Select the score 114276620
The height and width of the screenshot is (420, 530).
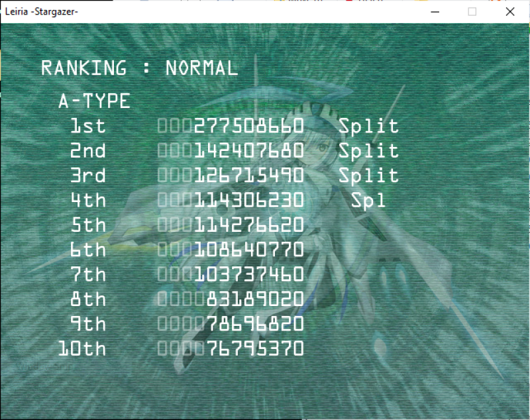(x=249, y=225)
